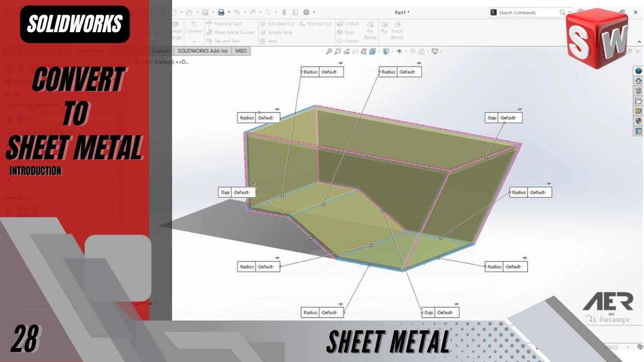Expand the Options gear dropdown arrow

pyautogui.click(x=314, y=12)
